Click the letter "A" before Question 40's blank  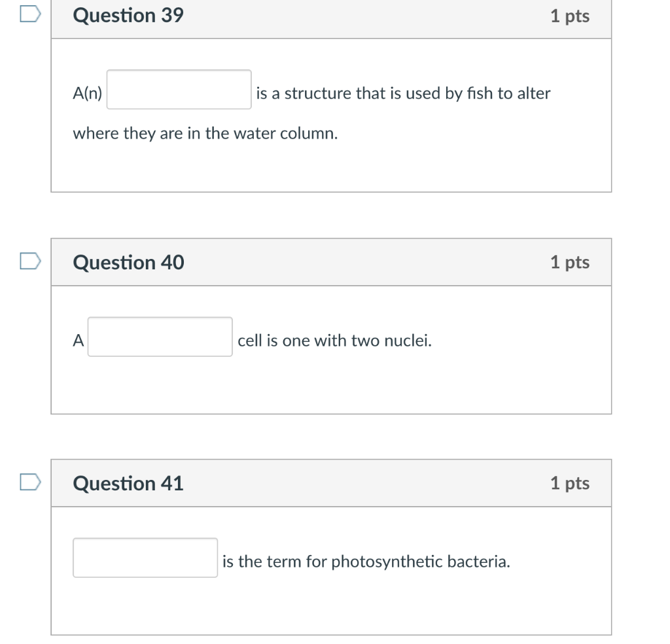[79, 341]
